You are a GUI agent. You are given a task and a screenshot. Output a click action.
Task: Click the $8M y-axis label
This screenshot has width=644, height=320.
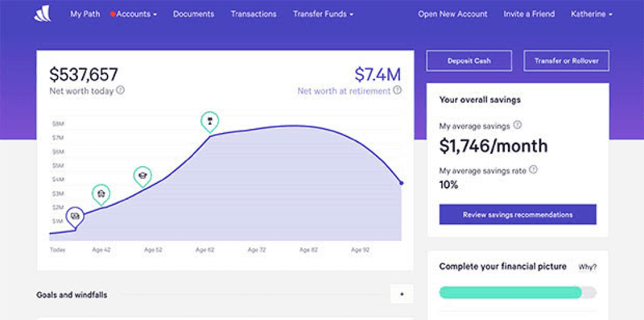[58, 123]
